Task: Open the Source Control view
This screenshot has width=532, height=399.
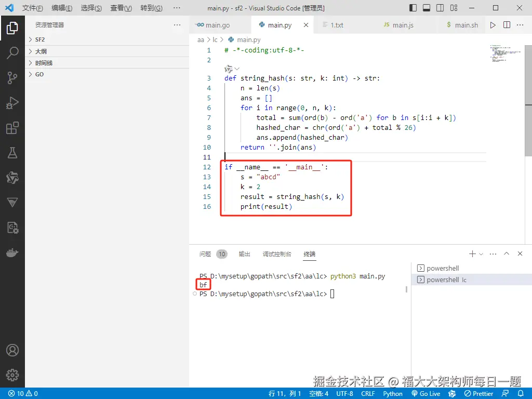Action: click(12, 78)
